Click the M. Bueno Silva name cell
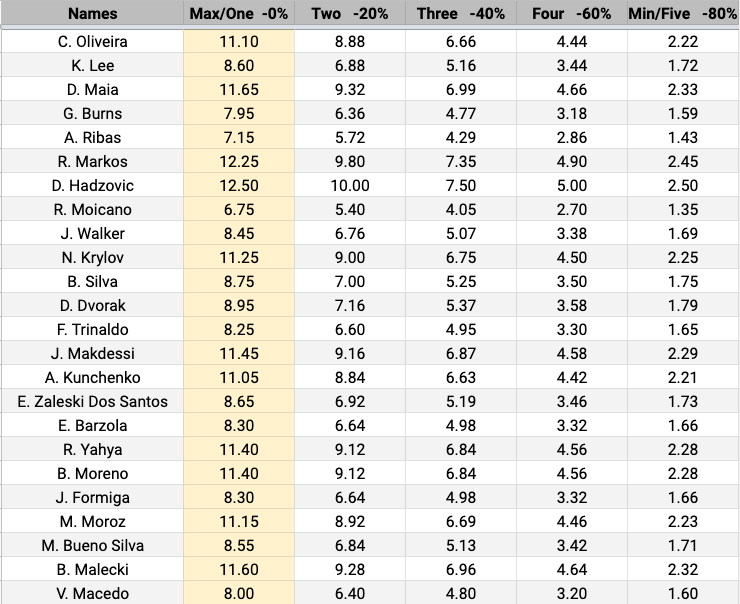This screenshot has width=740, height=604. click(92, 545)
